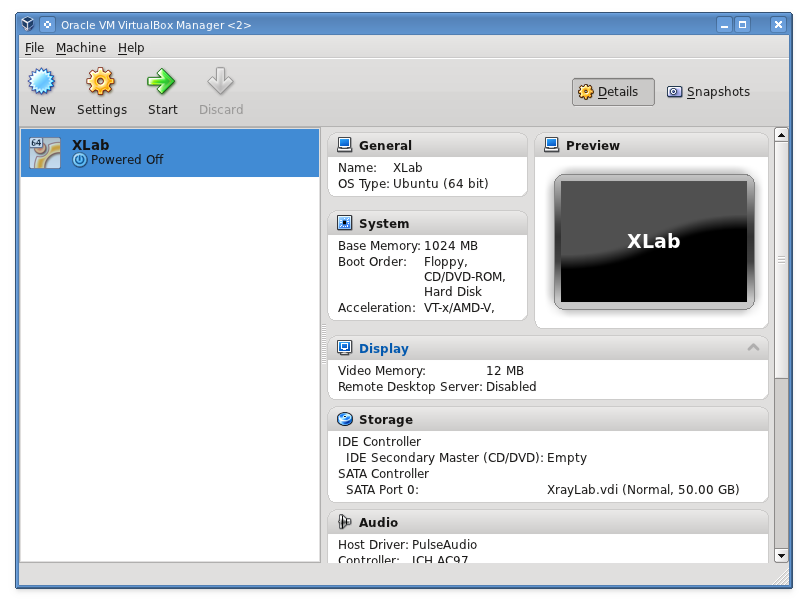Open Settings gear icon in toolbar
This screenshot has width=808, height=607.
[100, 81]
